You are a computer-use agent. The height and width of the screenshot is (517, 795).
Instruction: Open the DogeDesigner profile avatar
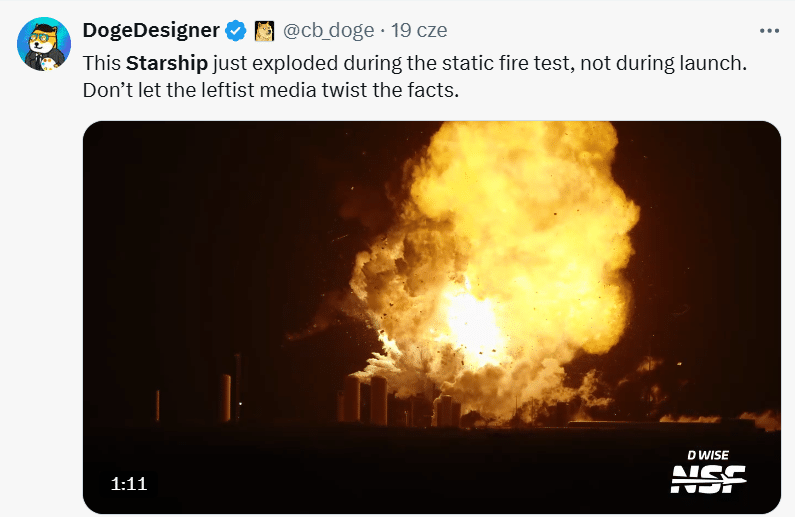44,43
